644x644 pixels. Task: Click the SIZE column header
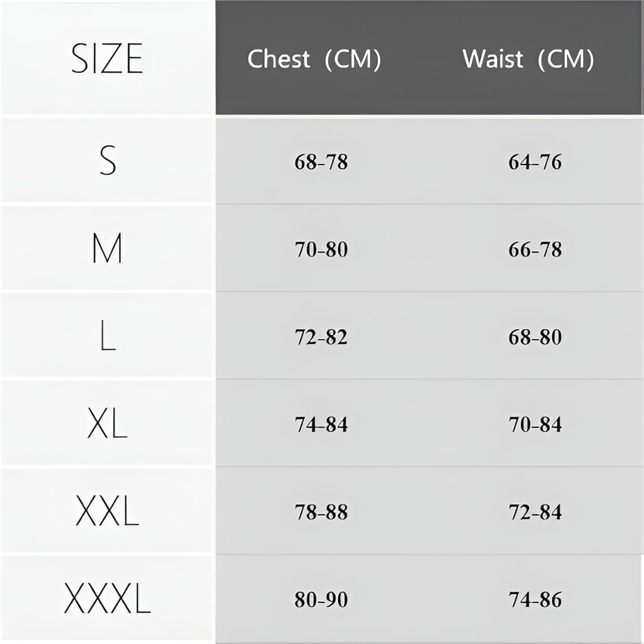coord(107,58)
